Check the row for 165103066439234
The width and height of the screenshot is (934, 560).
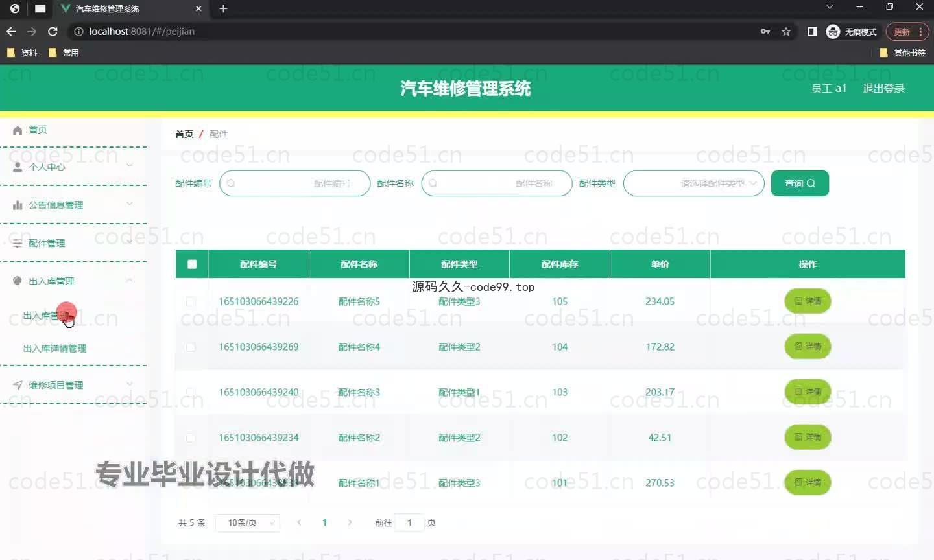coord(191,437)
